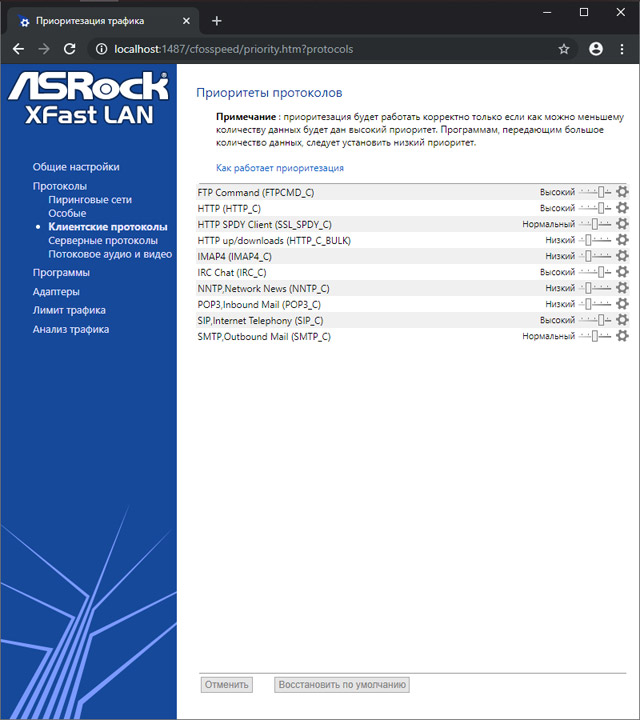This screenshot has width=640, height=720.
Task: Open gear icon for HTTP SPDY Client row
Action: (x=622, y=224)
